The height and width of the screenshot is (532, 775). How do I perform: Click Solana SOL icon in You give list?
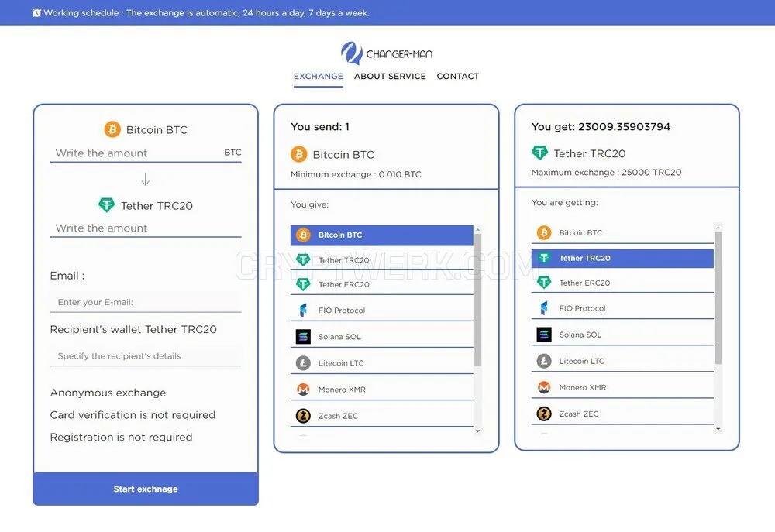tap(303, 337)
